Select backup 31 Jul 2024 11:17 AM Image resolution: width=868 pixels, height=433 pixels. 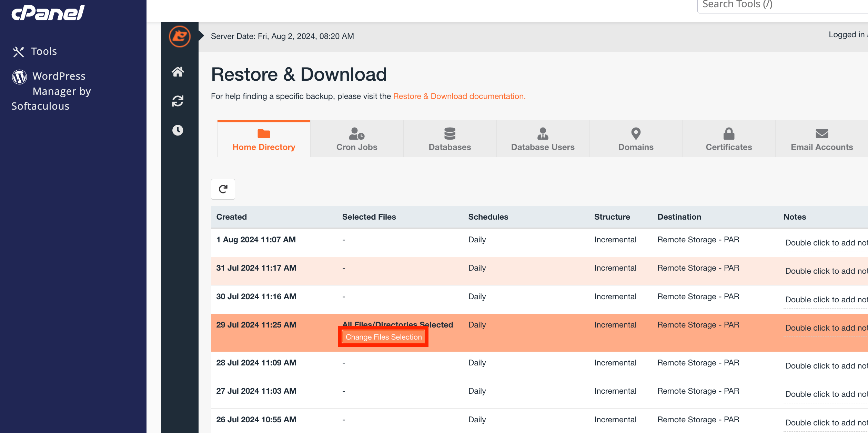(x=539, y=271)
